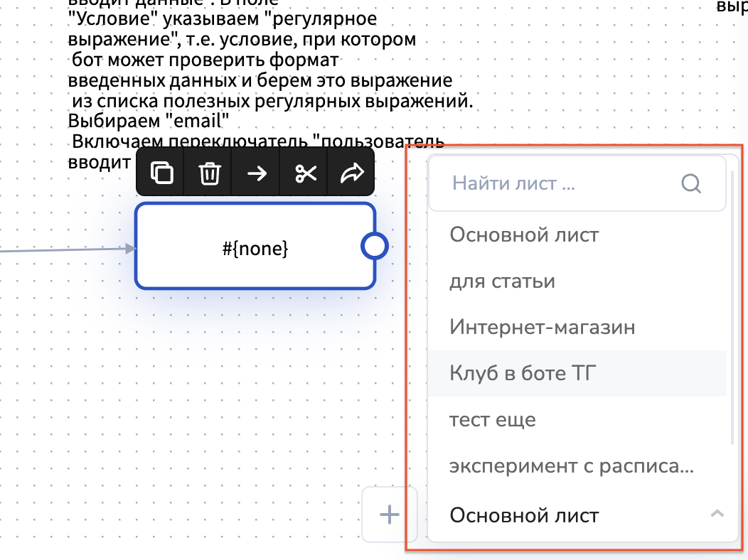
Task: Click the sheet list's vertical scrollbar
Action: [733, 306]
